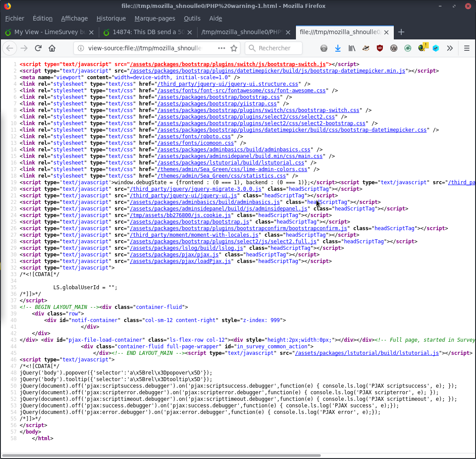The width and height of the screenshot is (476, 459).
Task: Click the Reload page button
Action: tap(38, 48)
